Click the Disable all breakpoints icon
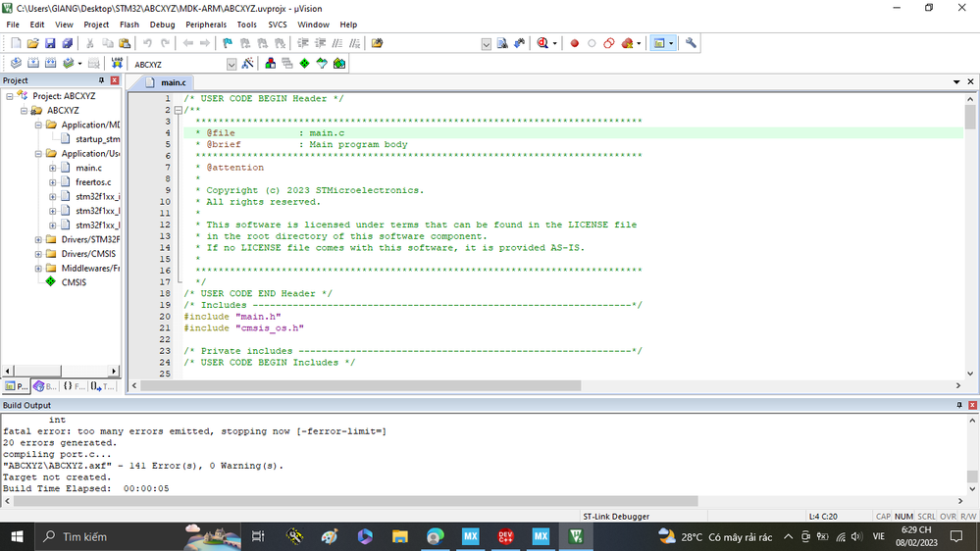980x551 pixels. click(x=609, y=43)
